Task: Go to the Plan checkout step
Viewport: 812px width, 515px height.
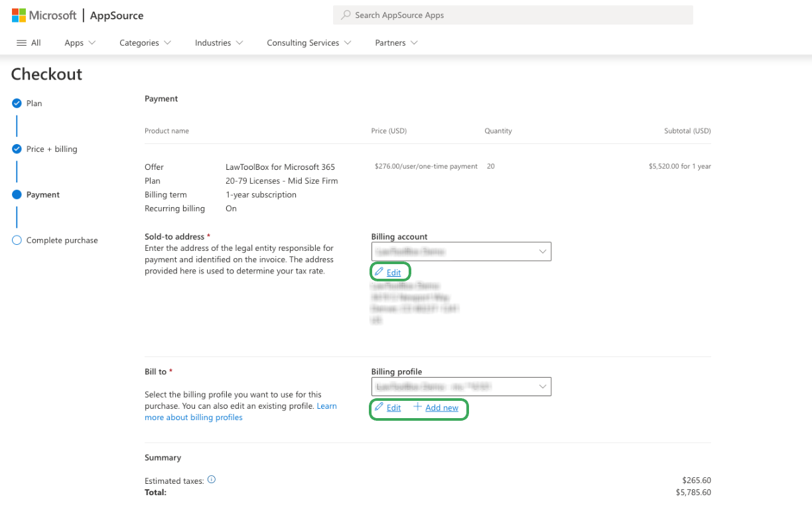Action: tap(34, 104)
